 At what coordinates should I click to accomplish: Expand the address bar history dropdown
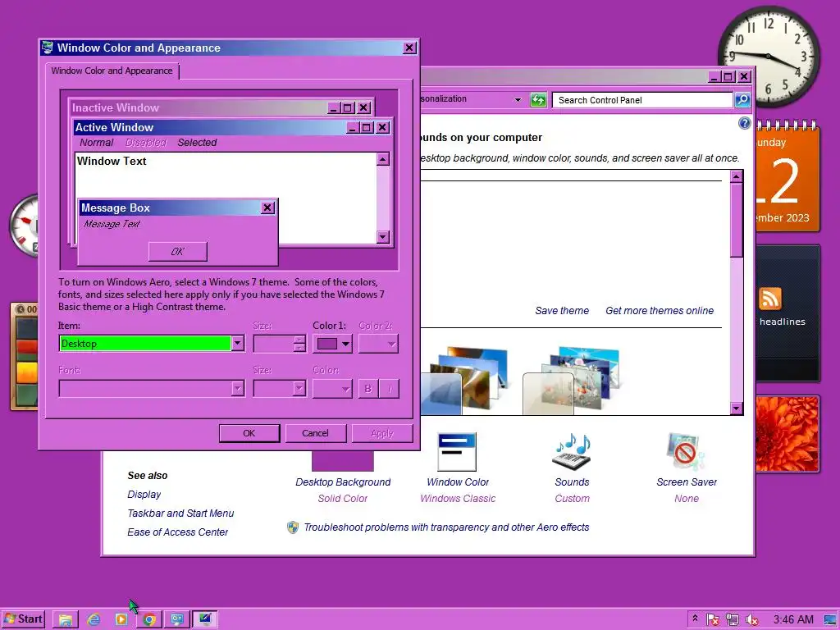pos(518,99)
